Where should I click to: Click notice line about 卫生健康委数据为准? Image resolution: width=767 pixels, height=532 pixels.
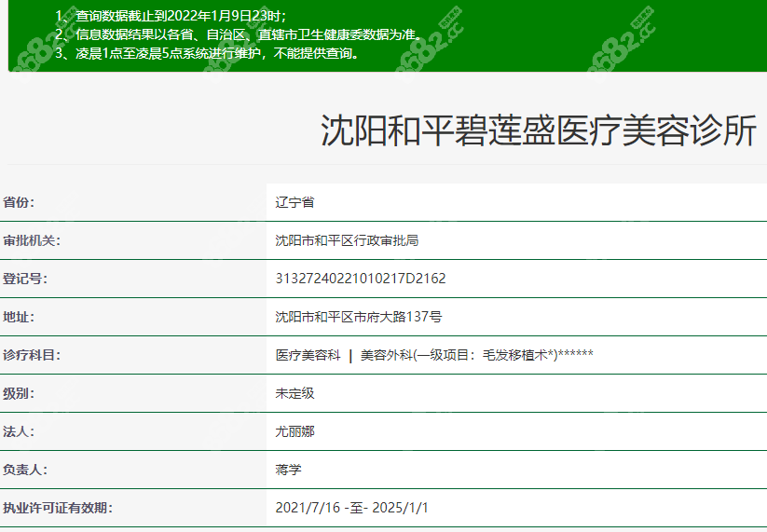coord(239,34)
